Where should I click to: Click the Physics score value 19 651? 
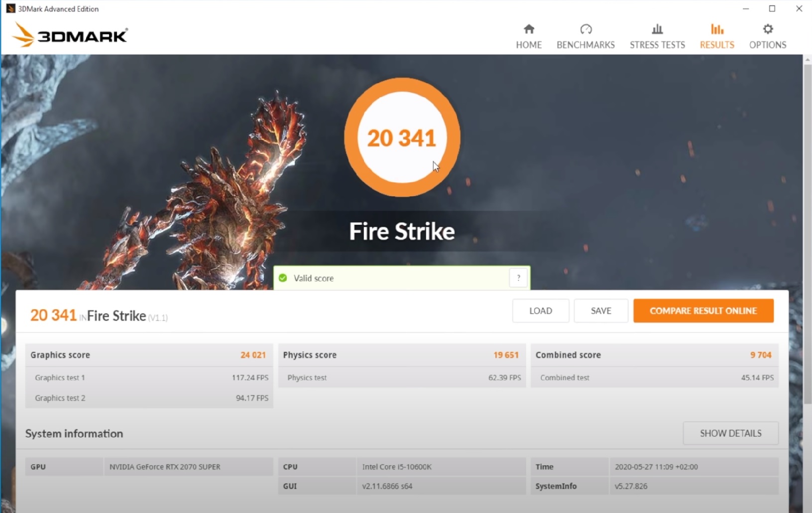click(506, 355)
